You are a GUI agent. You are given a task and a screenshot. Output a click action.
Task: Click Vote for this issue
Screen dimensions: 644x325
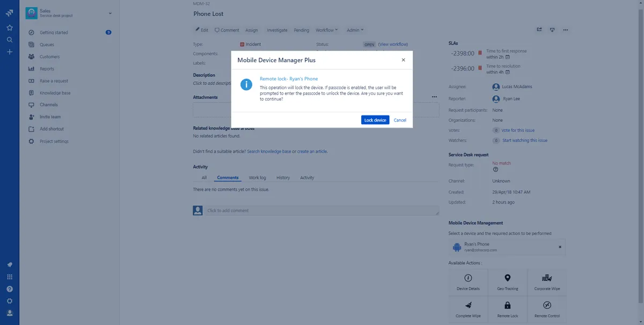(518, 131)
